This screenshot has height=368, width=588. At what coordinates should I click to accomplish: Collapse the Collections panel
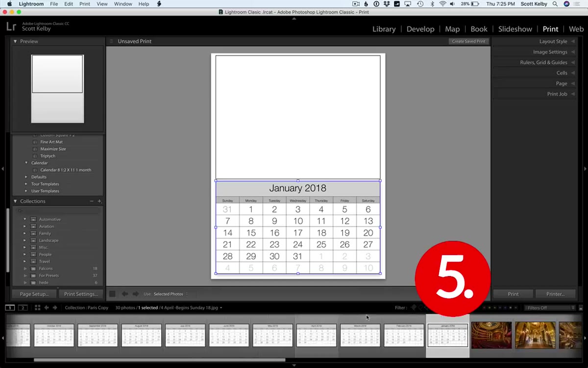coord(15,201)
